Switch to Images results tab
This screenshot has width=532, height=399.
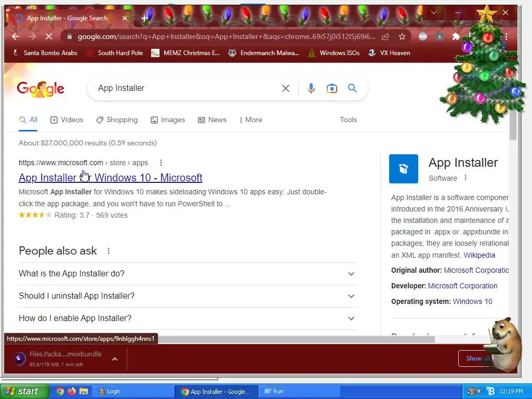(168, 120)
